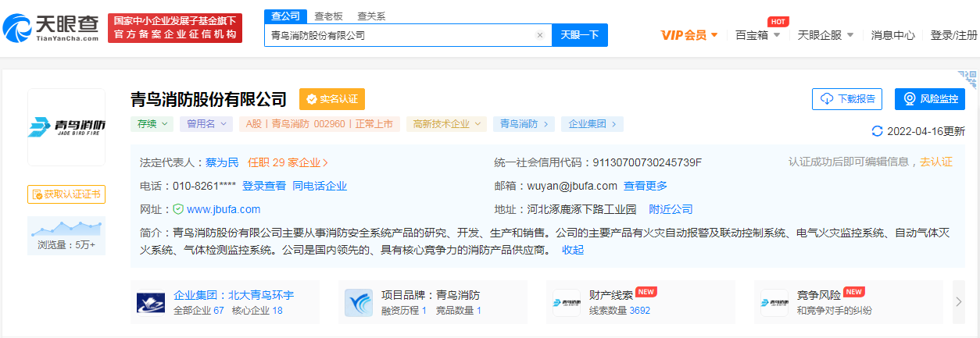
Task: Open the VIP会员 dropdown menu
Action: point(689,35)
